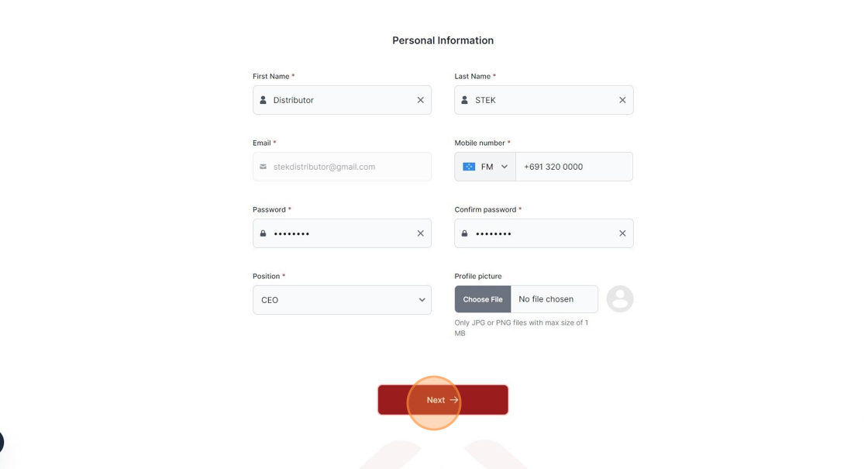The image size is (868, 469).
Task: Click the lock icon in Password field
Action: pyautogui.click(x=263, y=233)
